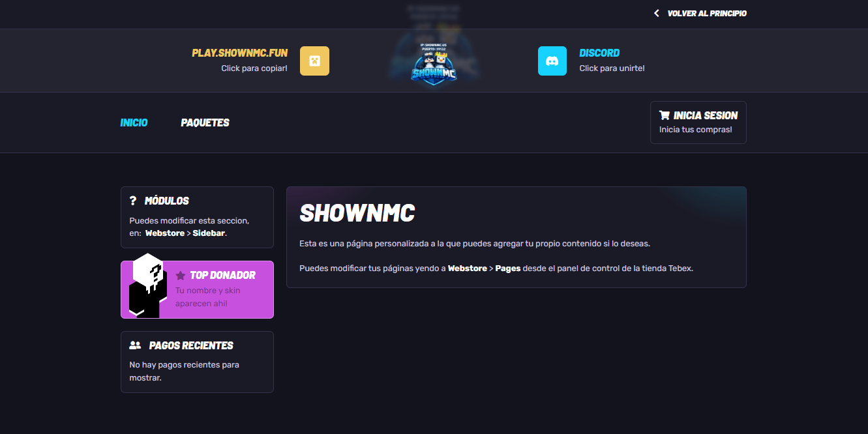Open the Paquetes menu item
This screenshot has height=434, width=868.
point(205,123)
